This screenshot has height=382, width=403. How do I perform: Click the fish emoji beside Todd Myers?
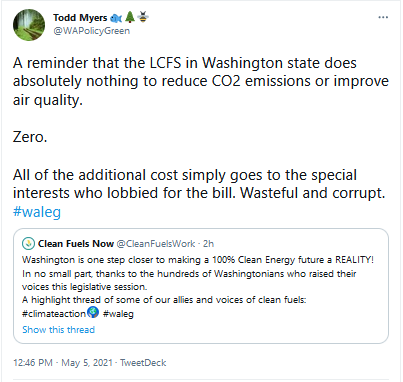click(x=116, y=18)
